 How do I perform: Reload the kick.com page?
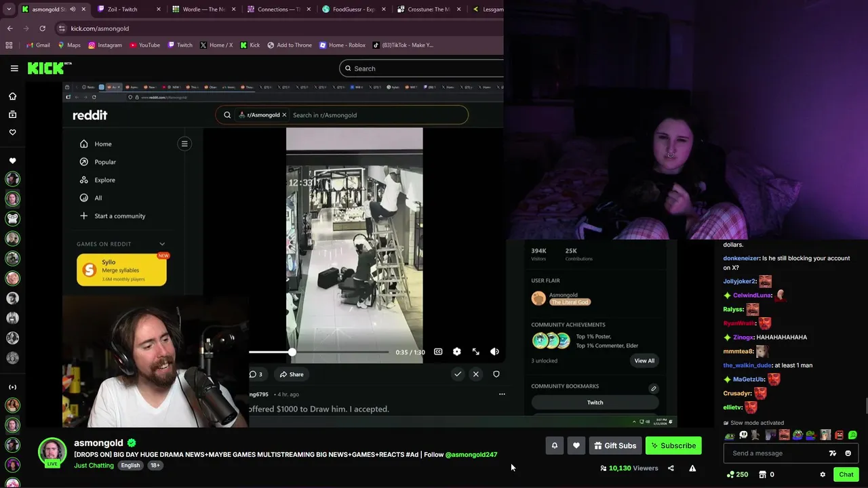pos(42,28)
